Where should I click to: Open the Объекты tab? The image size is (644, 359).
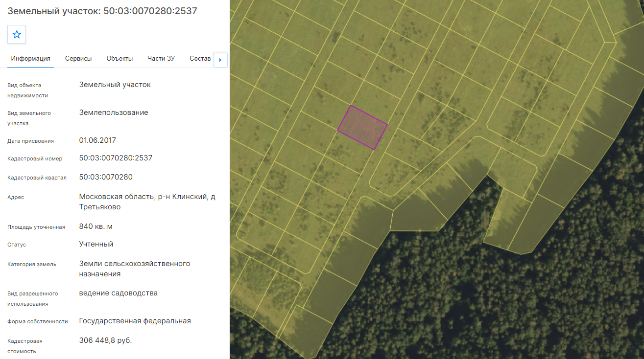(119, 58)
